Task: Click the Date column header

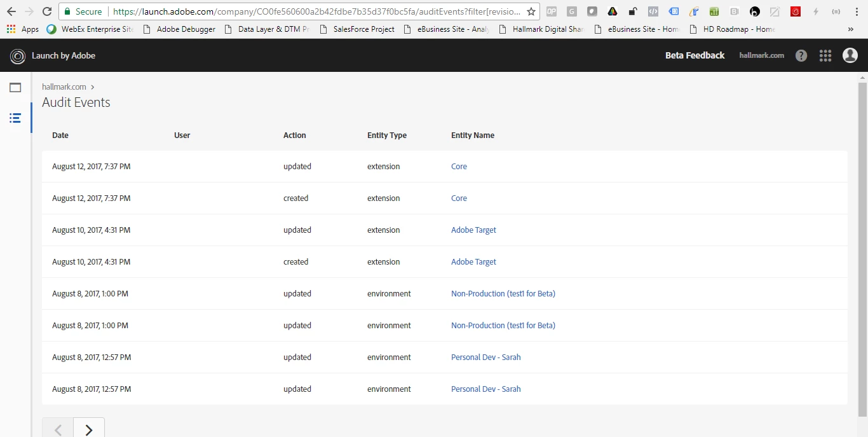Action: click(x=60, y=135)
